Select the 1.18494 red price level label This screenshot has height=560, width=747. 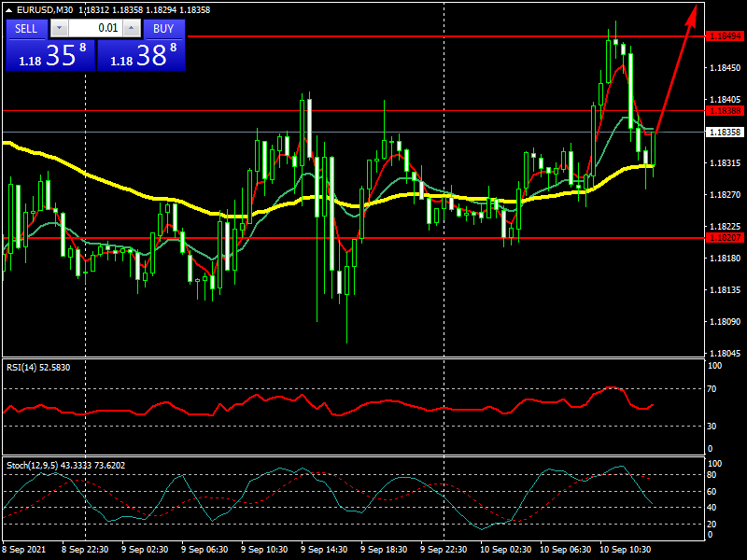click(x=725, y=36)
